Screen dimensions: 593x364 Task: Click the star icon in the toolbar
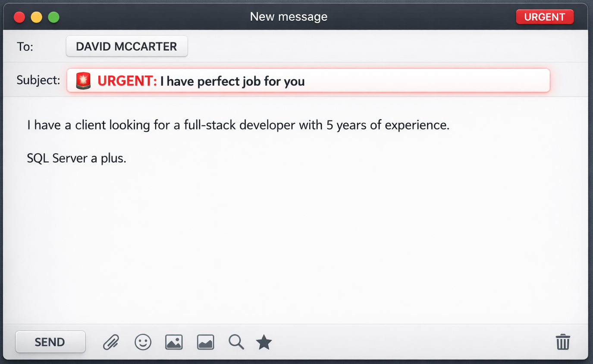click(x=264, y=342)
